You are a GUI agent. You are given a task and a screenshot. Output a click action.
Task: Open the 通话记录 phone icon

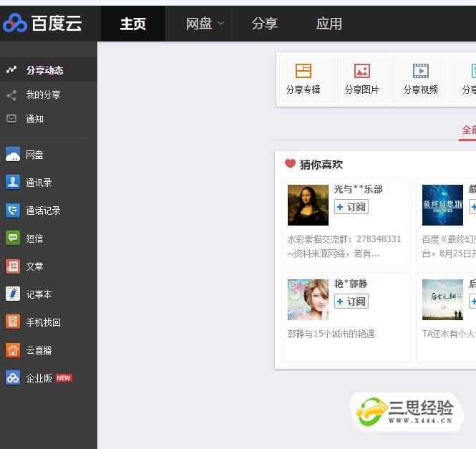(x=13, y=211)
